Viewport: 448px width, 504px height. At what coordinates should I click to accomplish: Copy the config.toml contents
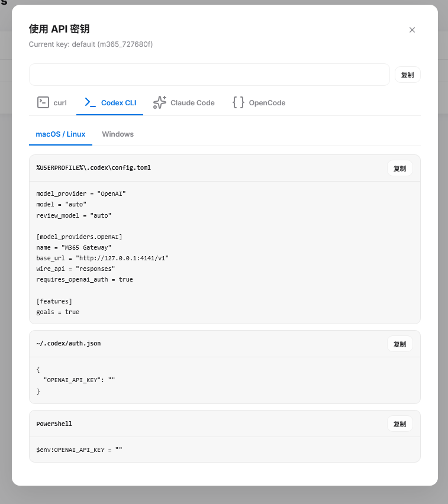click(x=399, y=169)
